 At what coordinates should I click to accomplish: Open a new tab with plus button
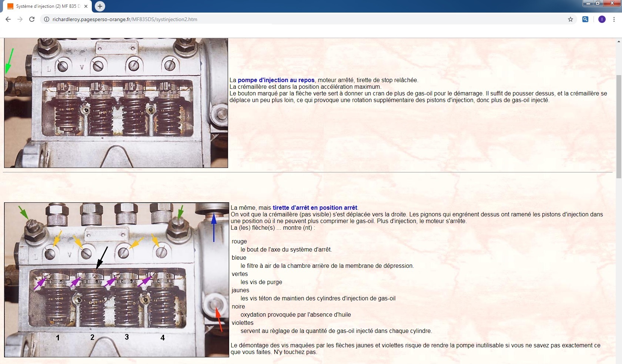coord(100,6)
